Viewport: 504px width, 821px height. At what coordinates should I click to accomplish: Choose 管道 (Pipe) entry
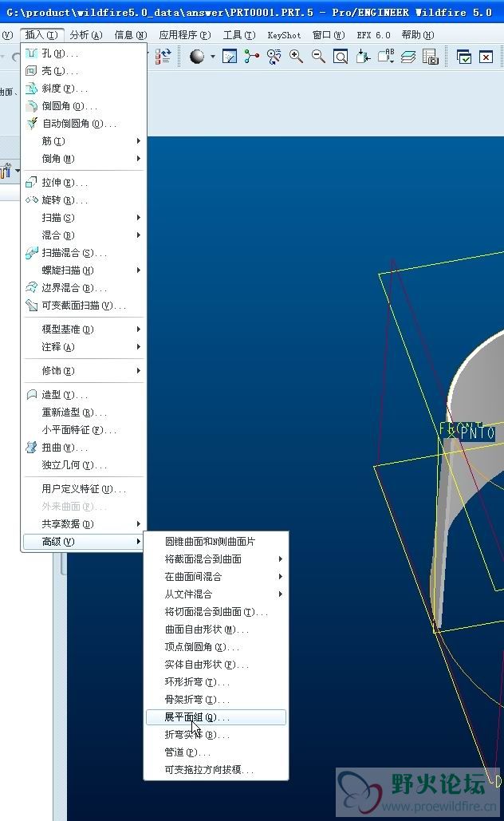click(x=216, y=752)
